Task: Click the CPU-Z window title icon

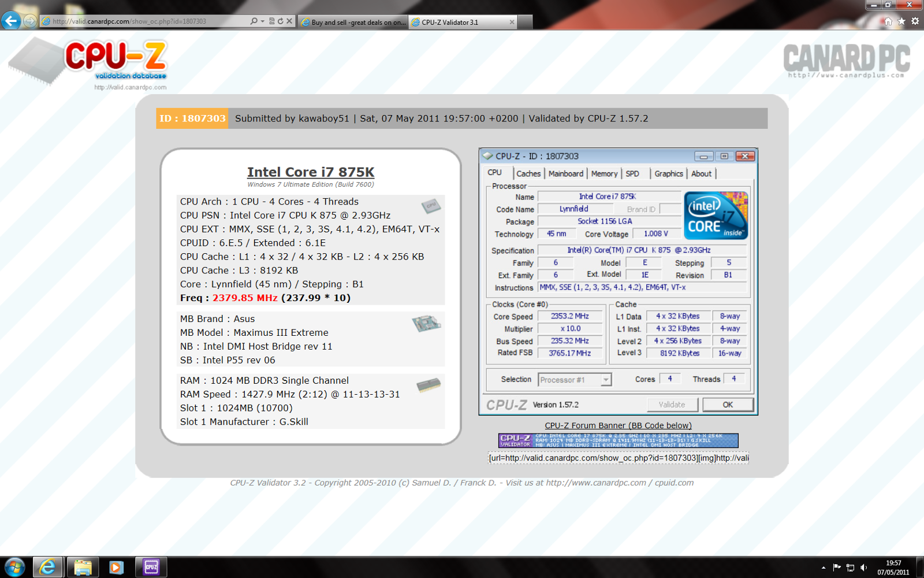Action: click(488, 156)
